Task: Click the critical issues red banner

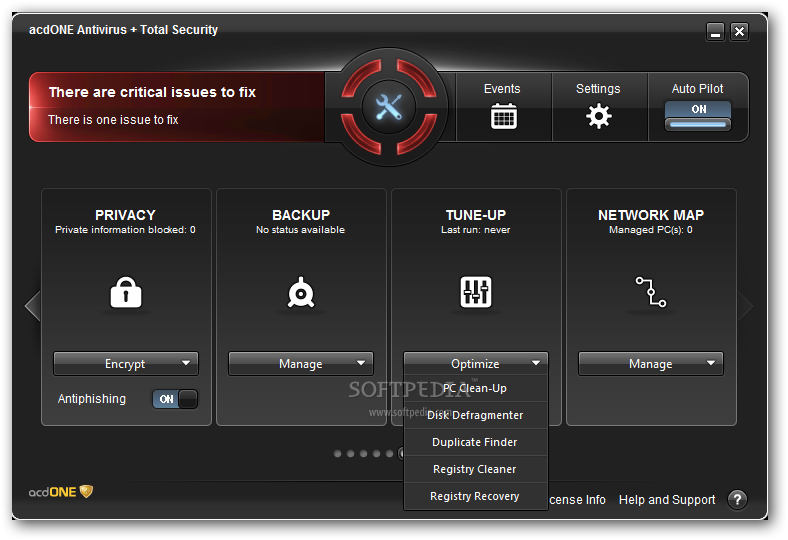Action: coord(177,106)
